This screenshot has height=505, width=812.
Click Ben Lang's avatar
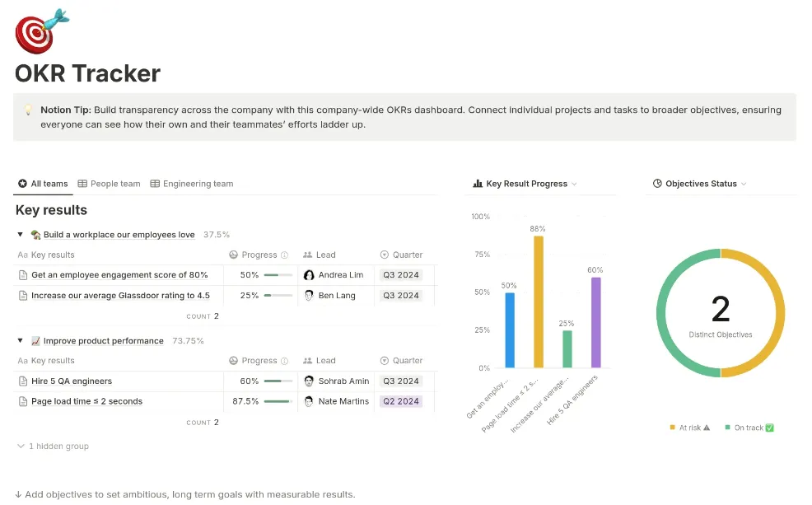309,296
